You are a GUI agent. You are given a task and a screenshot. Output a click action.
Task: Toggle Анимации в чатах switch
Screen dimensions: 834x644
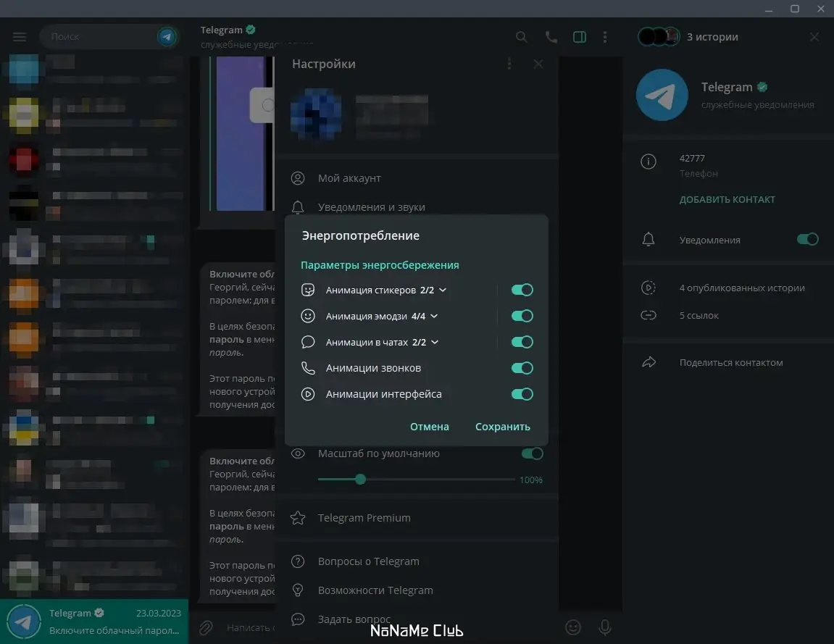pyautogui.click(x=522, y=342)
